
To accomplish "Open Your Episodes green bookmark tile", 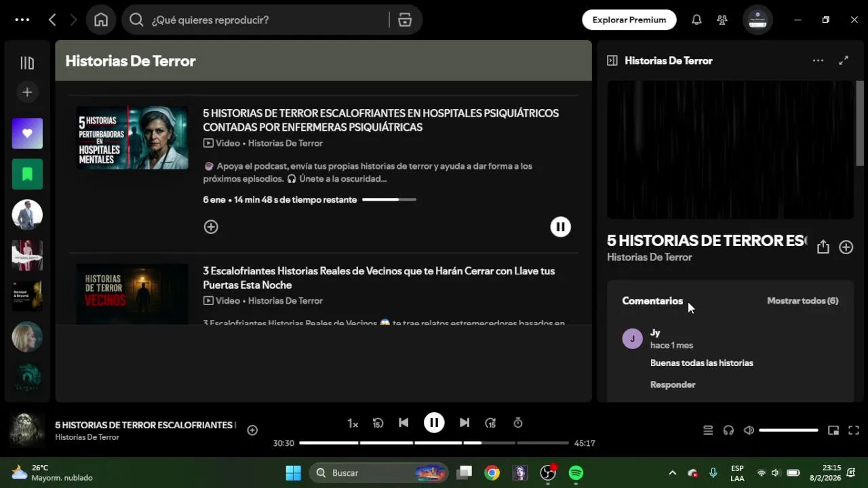I will click(x=27, y=174).
